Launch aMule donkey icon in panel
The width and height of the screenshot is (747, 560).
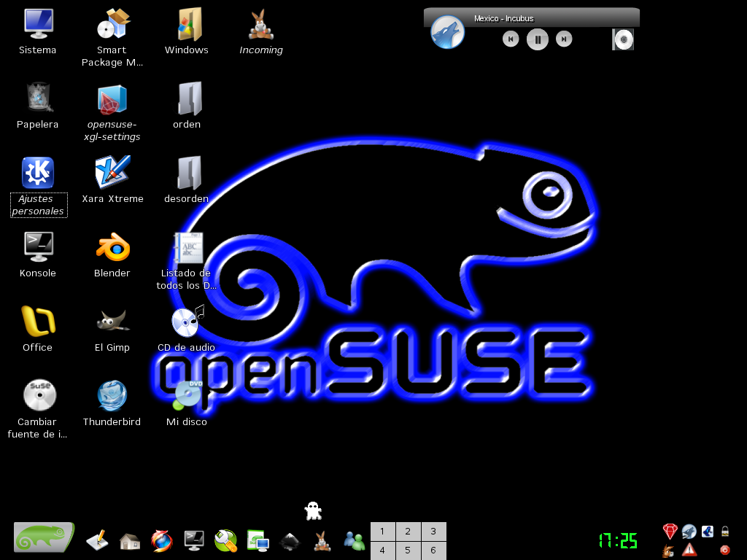pyautogui.click(x=322, y=541)
